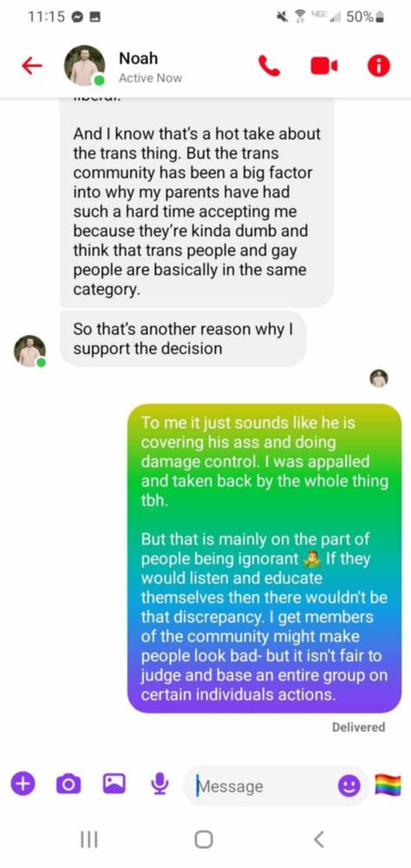
Task: Select the rainbow gradient sent message
Action: [264, 558]
